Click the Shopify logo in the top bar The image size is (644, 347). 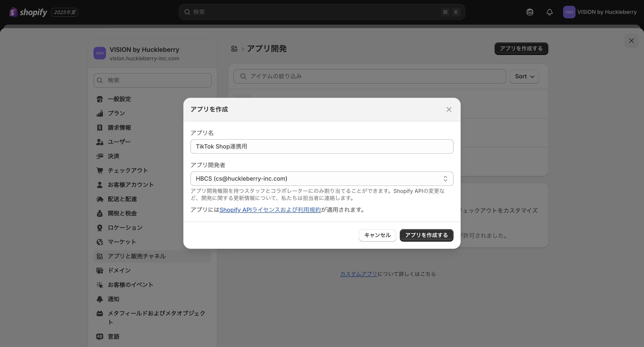click(x=28, y=12)
